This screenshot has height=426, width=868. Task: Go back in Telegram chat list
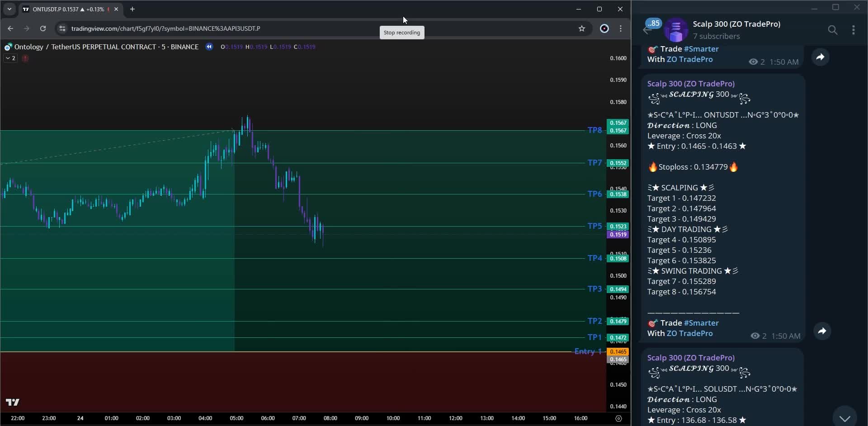(x=646, y=30)
